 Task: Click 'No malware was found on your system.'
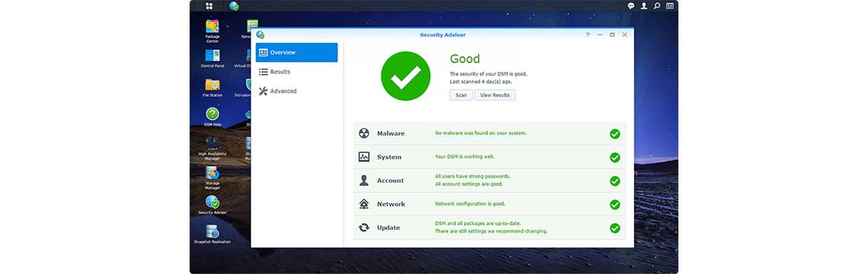(480, 133)
